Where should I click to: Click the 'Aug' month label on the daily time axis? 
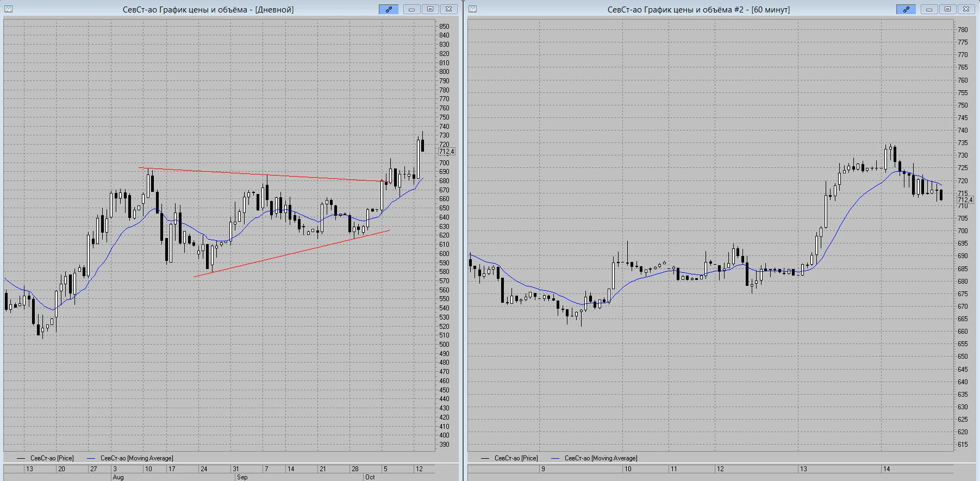(118, 477)
